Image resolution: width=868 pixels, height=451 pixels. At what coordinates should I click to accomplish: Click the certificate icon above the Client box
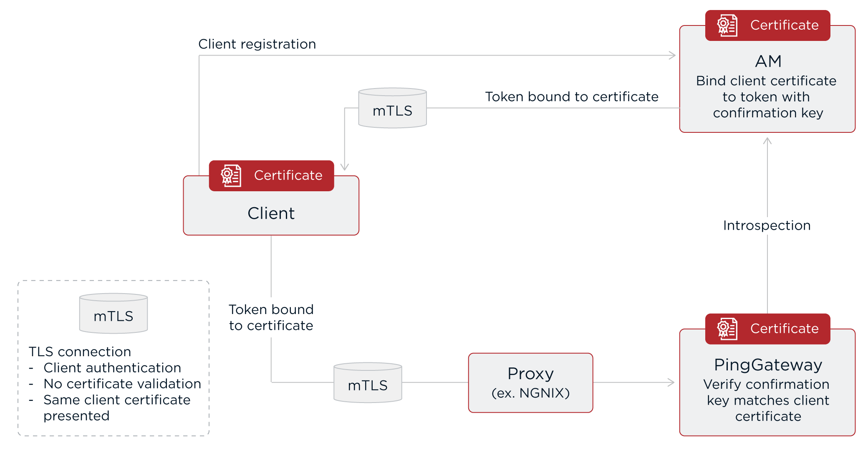(x=231, y=176)
